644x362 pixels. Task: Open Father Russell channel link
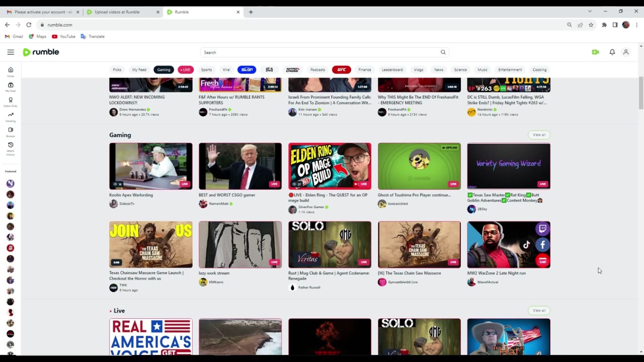309,287
